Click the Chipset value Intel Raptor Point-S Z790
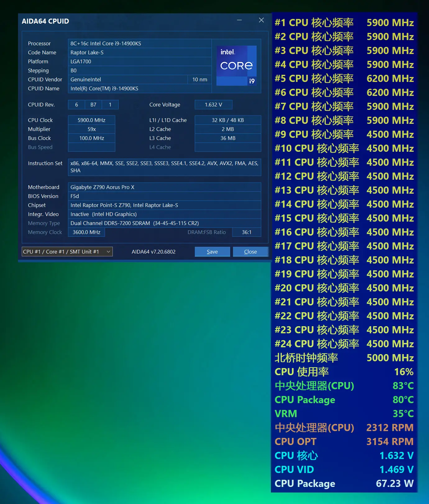Image resolution: width=429 pixels, height=504 pixels. (164, 205)
